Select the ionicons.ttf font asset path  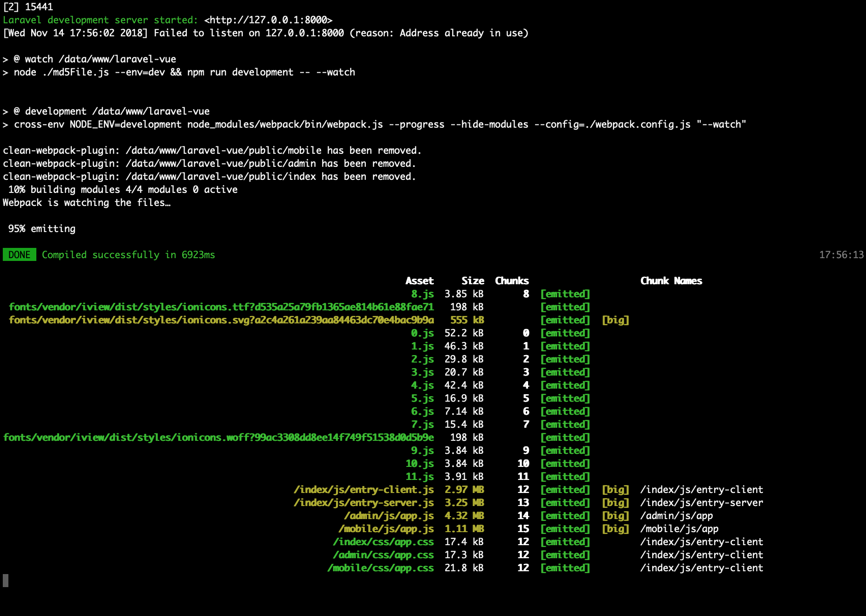coord(221,307)
